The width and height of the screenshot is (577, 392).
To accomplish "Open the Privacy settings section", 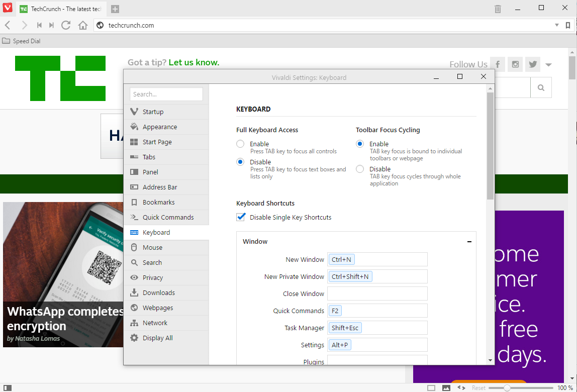I will tap(153, 277).
